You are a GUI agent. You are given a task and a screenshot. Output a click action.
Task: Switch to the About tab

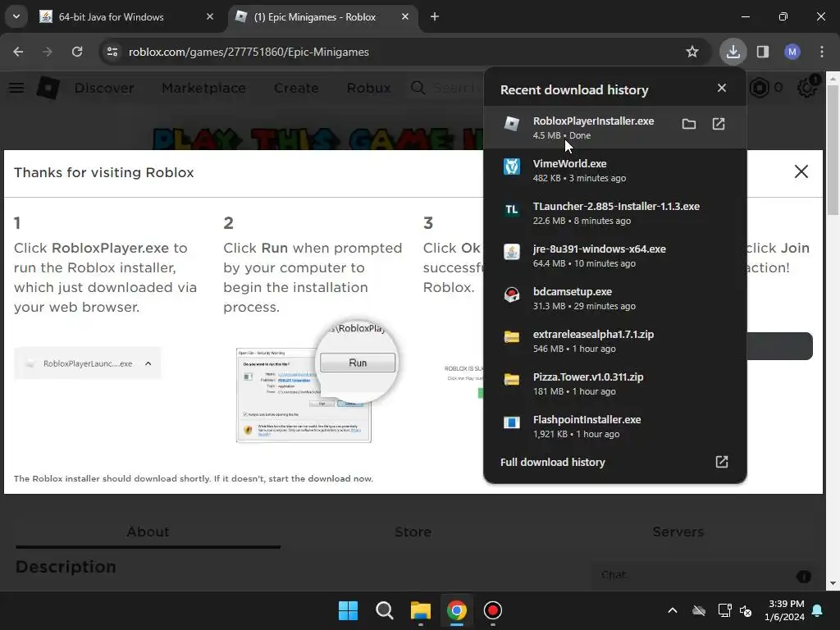tap(148, 532)
